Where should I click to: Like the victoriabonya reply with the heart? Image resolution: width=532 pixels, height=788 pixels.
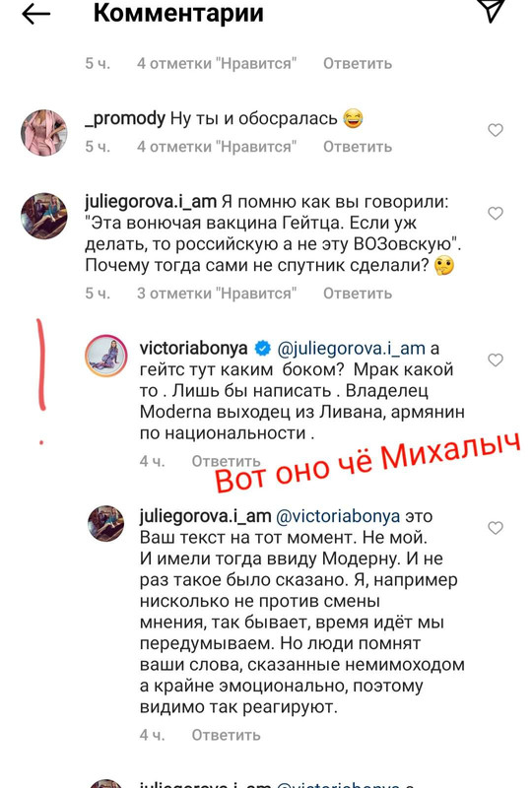[496, 360]
